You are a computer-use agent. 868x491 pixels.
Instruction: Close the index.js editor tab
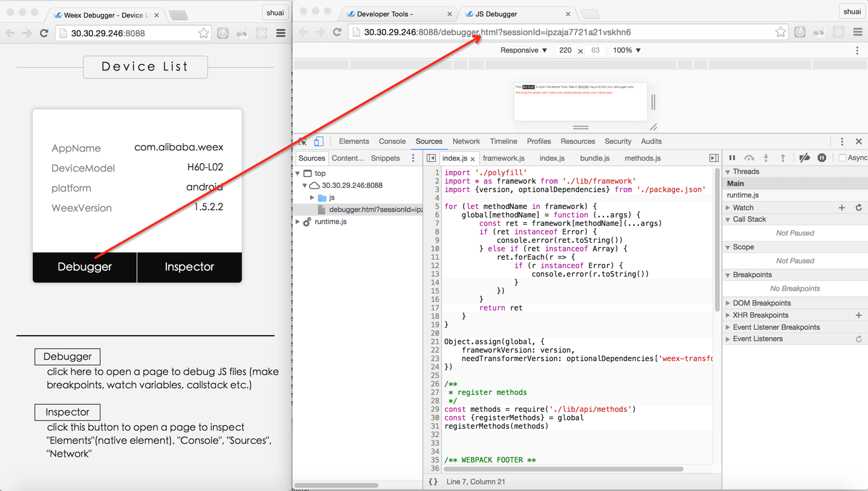(x=473, y=159)
